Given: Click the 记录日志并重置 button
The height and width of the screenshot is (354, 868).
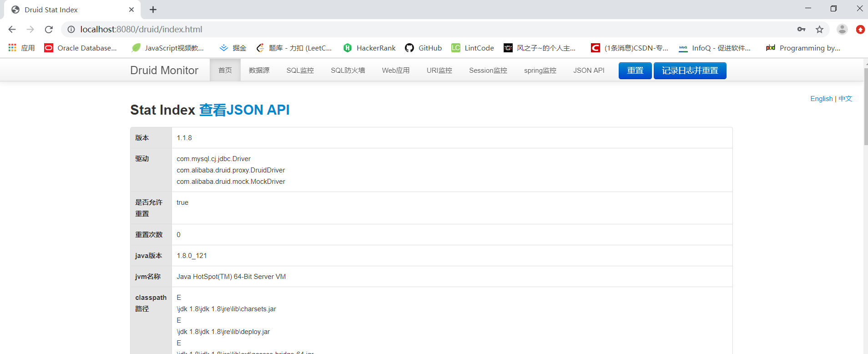Looking at the screenshot, I should [690, 71].
